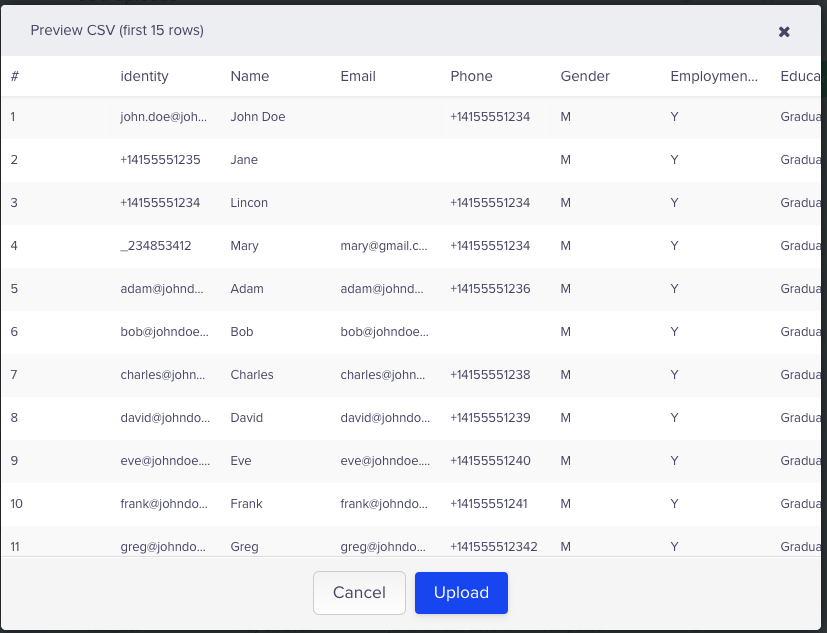
Task: Click Lincon's Gender value M
Action: [565, 203]
